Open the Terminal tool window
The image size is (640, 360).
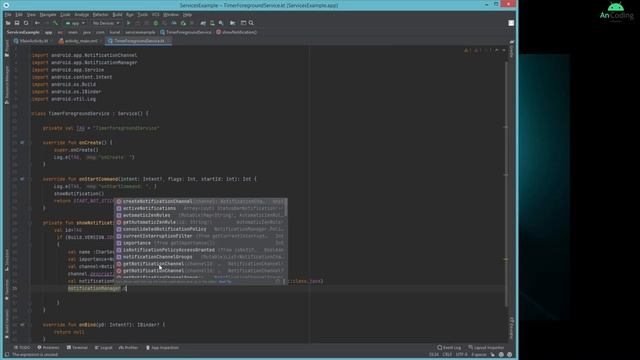(77, 348)
